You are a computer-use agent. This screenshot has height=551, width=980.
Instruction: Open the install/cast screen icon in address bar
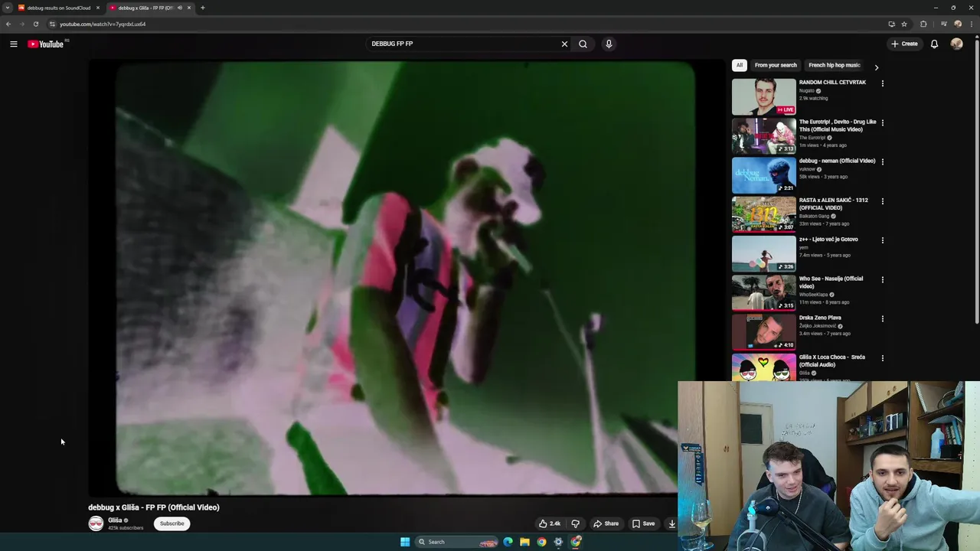(891, 24)
